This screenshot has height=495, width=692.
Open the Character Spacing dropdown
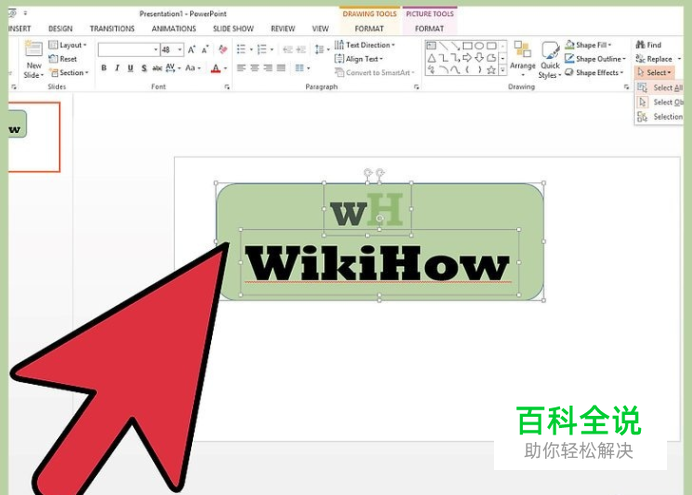[173, 68]
